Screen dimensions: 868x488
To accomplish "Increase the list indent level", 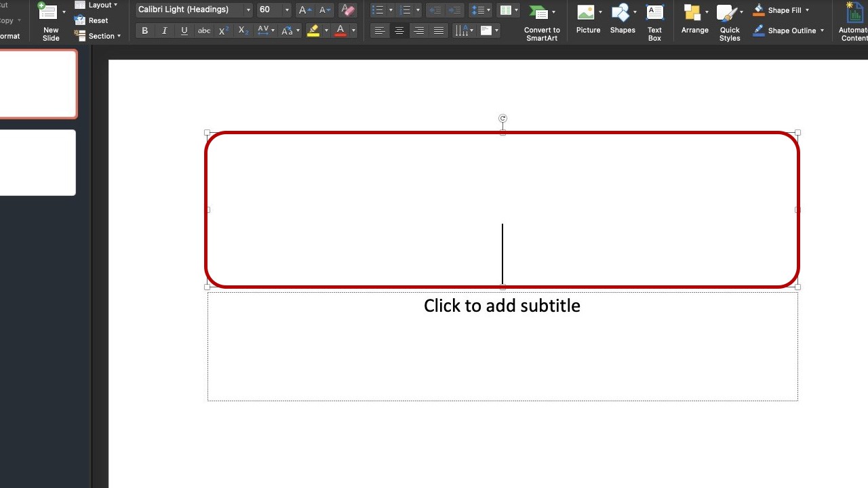I will [455, 10].
